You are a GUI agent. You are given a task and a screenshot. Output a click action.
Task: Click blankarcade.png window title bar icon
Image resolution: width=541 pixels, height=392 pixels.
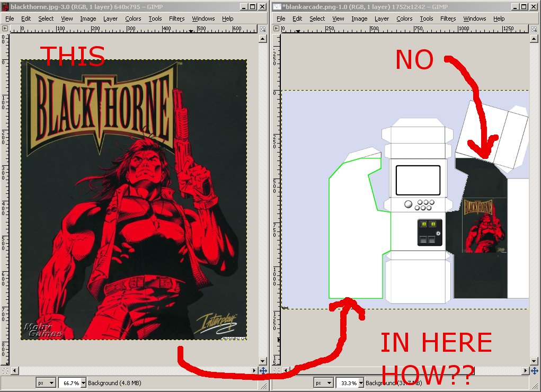277,6
